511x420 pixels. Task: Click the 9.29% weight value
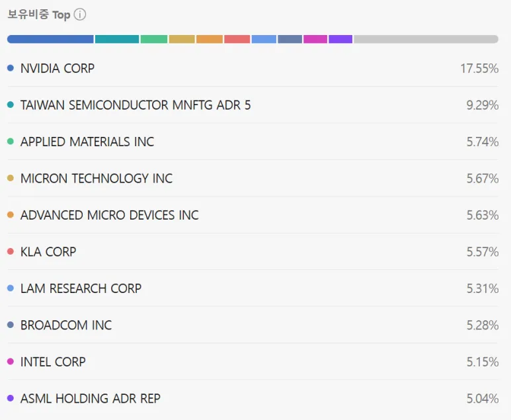click(483, 105)
